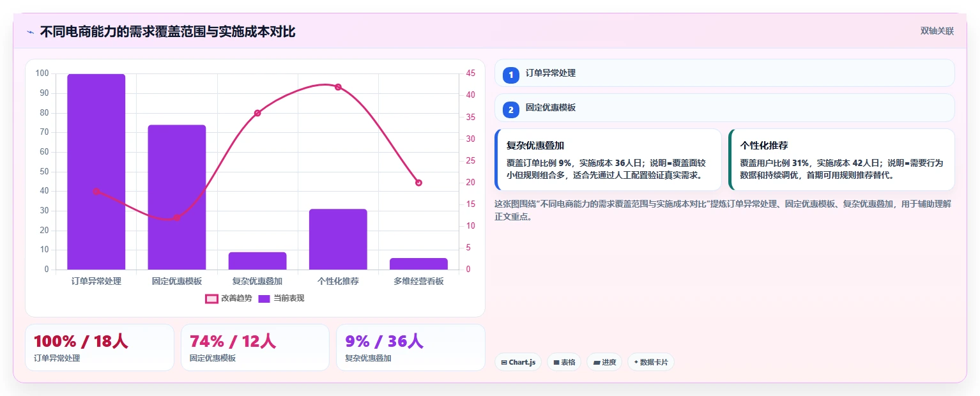Viewport: 980px width, 396px height.
Task: Click x-axis label 复杂优惠叠加
Action: 257,281
